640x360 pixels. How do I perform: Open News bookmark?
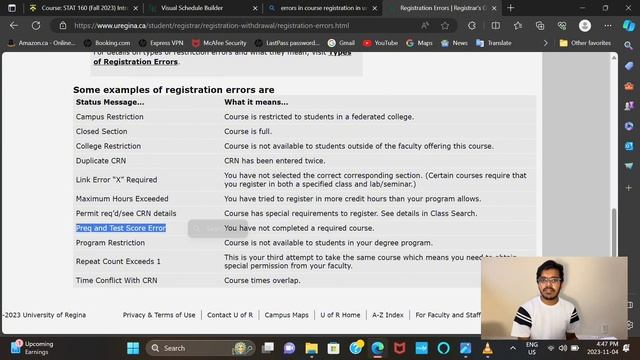coord(454,43)
